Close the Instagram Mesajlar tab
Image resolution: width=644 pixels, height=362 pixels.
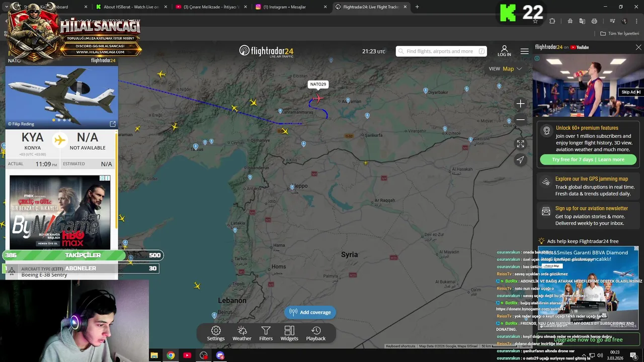coord(325,7)
